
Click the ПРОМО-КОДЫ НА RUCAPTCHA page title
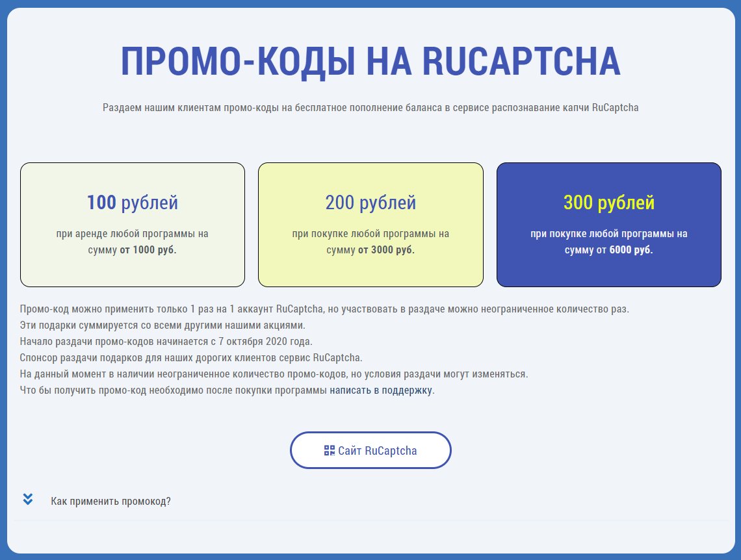tap(370, 60)
